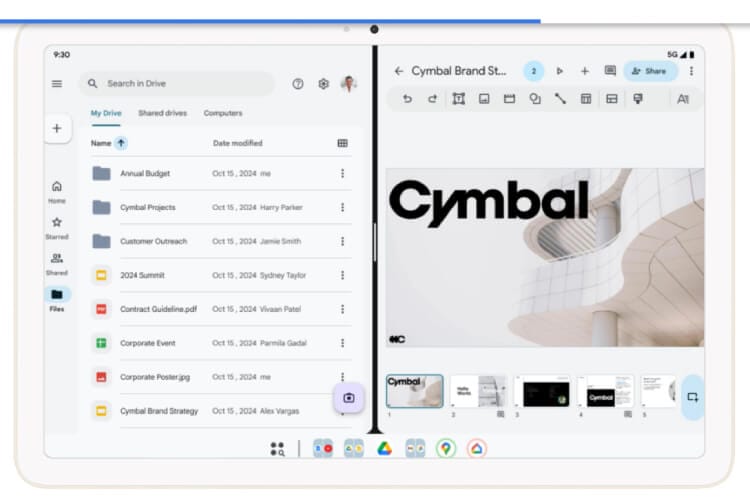
Task: Go to Starred in Drive sidebar
Action: pos(57,228)
